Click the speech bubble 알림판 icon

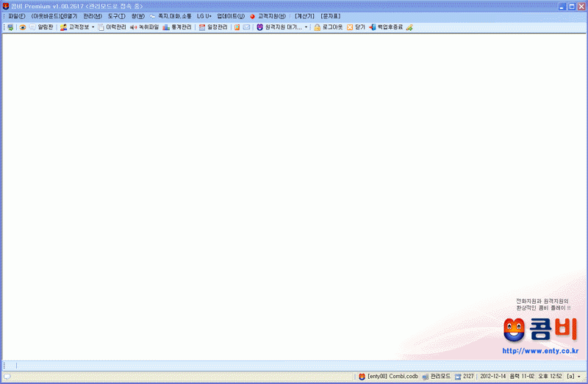(32, 27)
